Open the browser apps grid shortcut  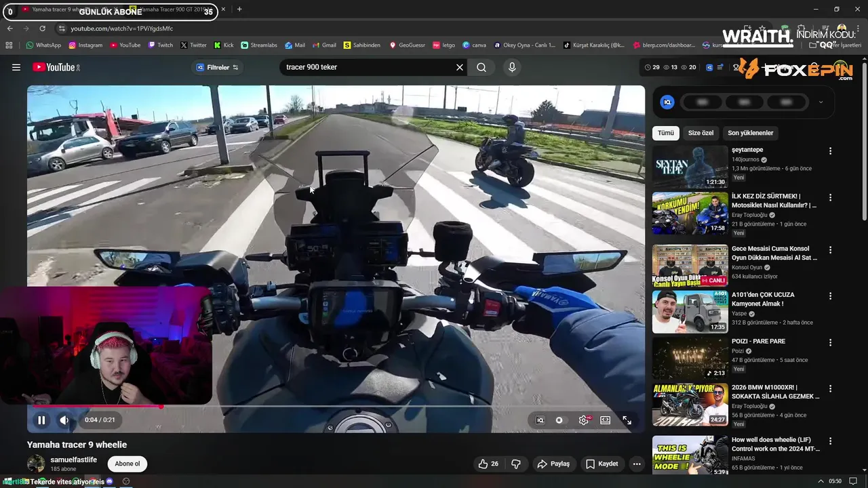coord(9,45)
